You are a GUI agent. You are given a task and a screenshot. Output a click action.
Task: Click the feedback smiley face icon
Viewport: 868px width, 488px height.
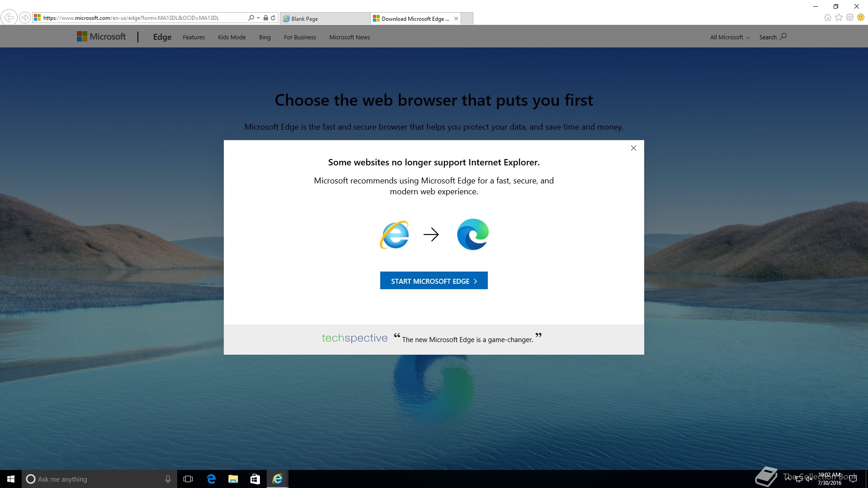(x=861, y=17)
